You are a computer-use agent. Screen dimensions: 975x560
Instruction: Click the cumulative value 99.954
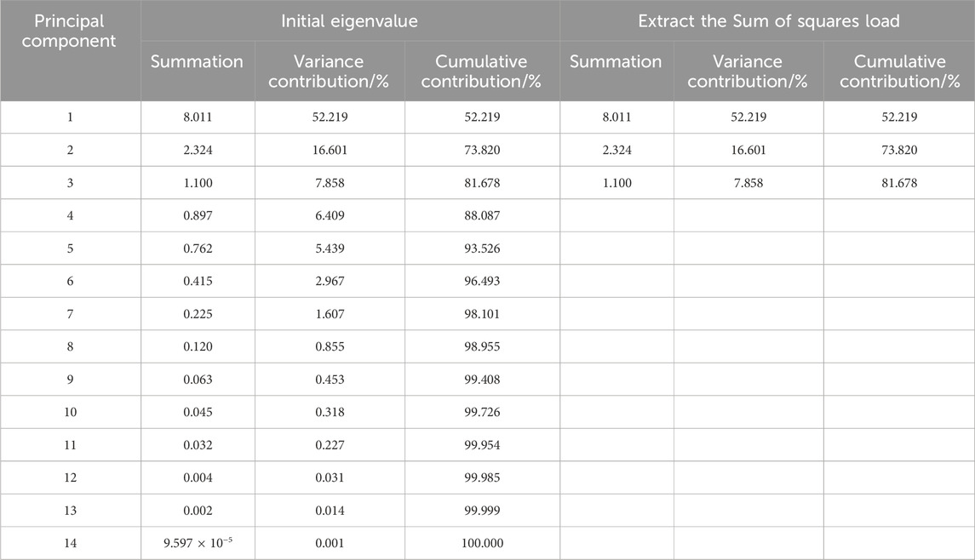[x=482, y=445]
